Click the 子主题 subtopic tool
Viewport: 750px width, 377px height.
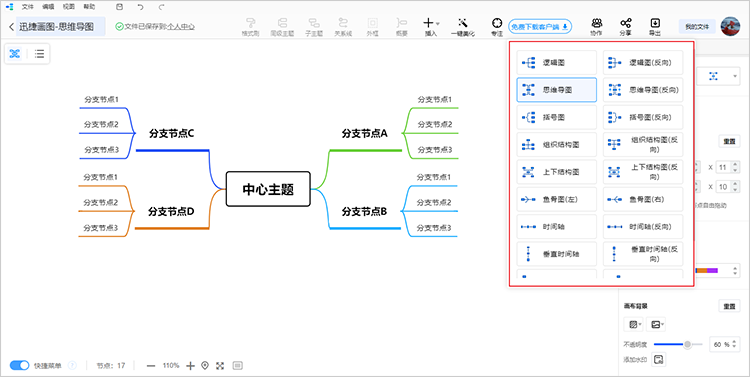[x=314, y=27]
